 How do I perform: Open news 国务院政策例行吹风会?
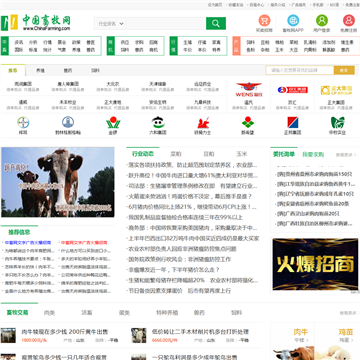pos(180,259)
